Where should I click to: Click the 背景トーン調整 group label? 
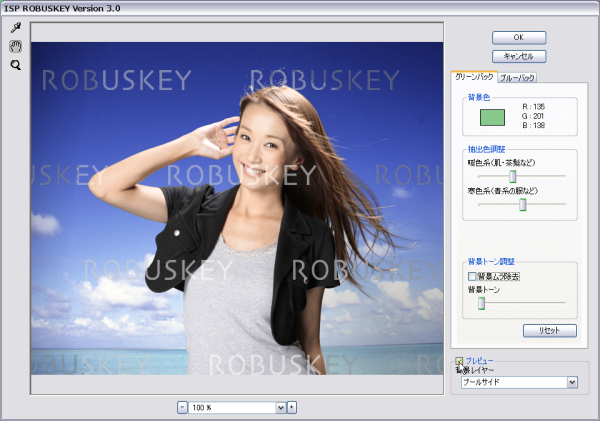pyautogui.click(x=491, y=262)
